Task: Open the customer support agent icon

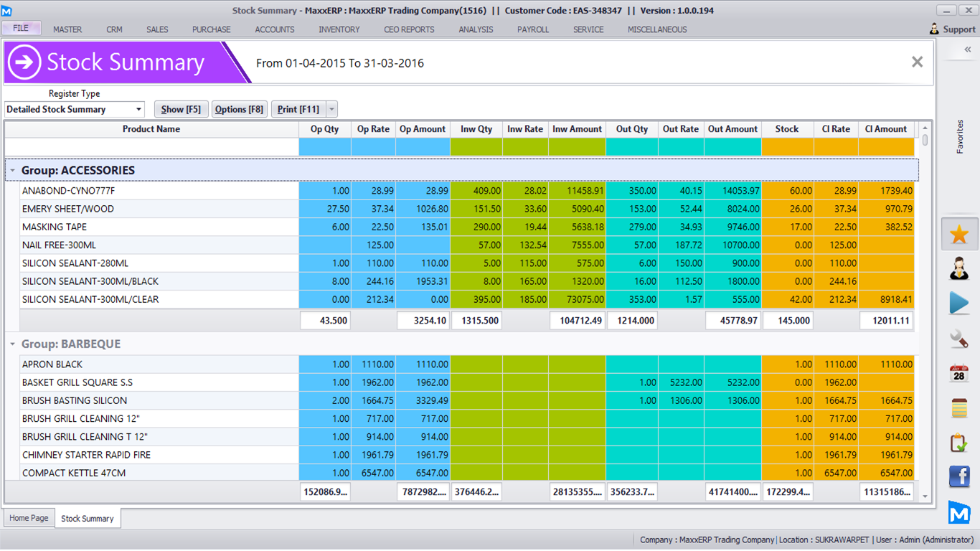Action: 959,269
